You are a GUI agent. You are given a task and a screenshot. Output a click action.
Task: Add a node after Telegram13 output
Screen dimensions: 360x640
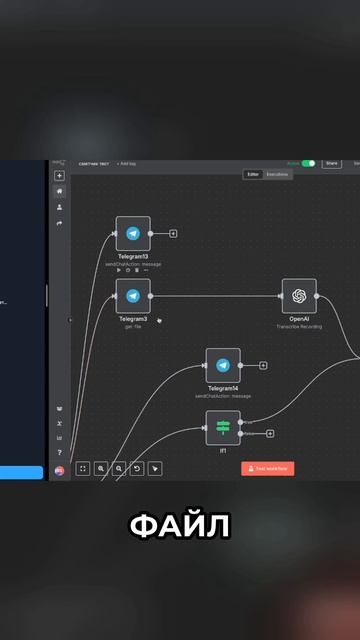pyautogui.click(x=173, y=233)
